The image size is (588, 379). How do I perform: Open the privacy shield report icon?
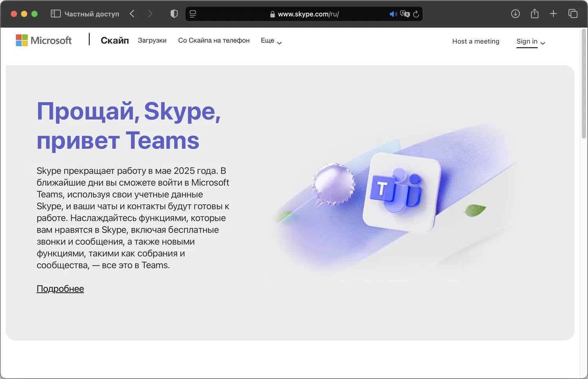click(174, 14)
